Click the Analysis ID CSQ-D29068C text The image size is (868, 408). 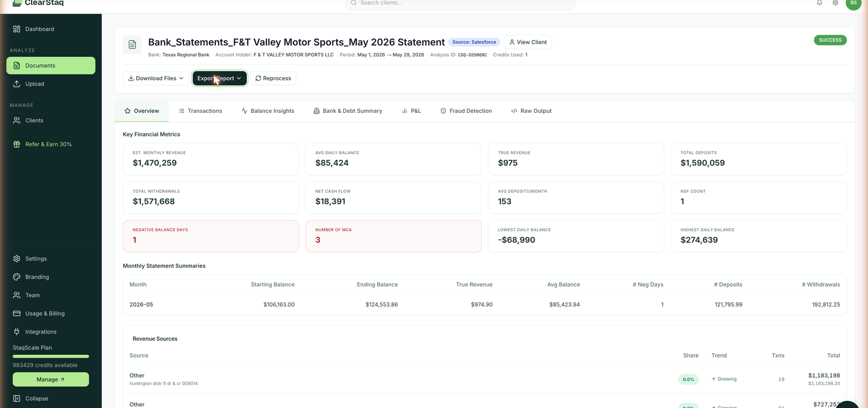[x=458, y=55]
